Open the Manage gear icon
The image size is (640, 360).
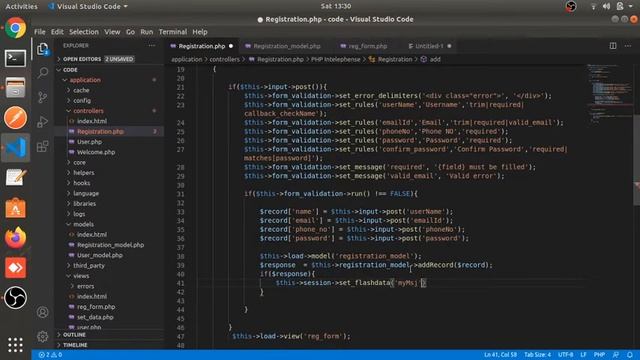[x=42, y=336]
